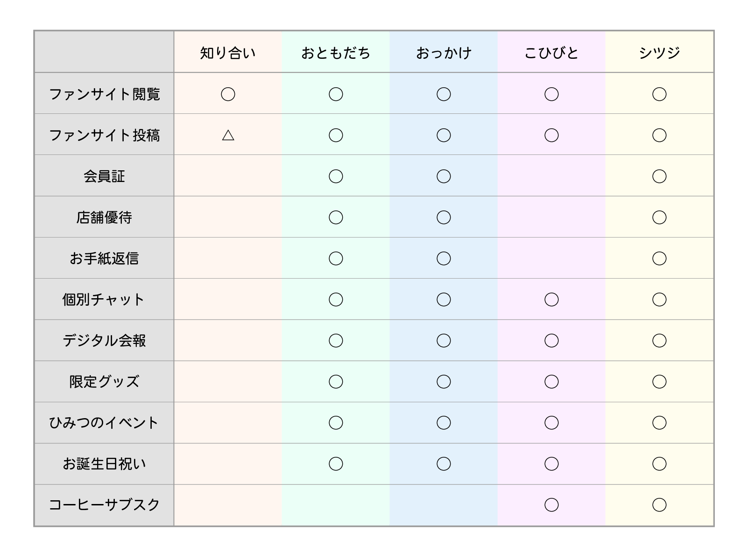This screenshot has height=560, width=747.
Task: Select the おっかけ column header
Action: pyautogui.click(x=444, y=53)
